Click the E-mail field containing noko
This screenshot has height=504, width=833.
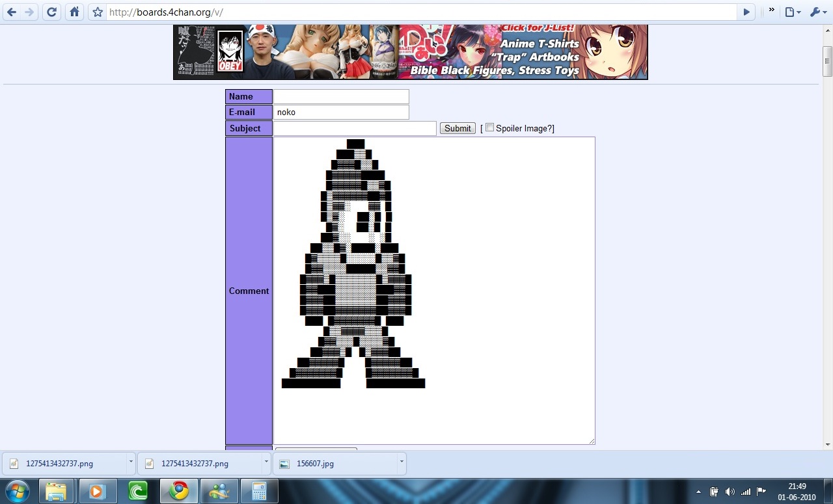click(x=341, y=112)
